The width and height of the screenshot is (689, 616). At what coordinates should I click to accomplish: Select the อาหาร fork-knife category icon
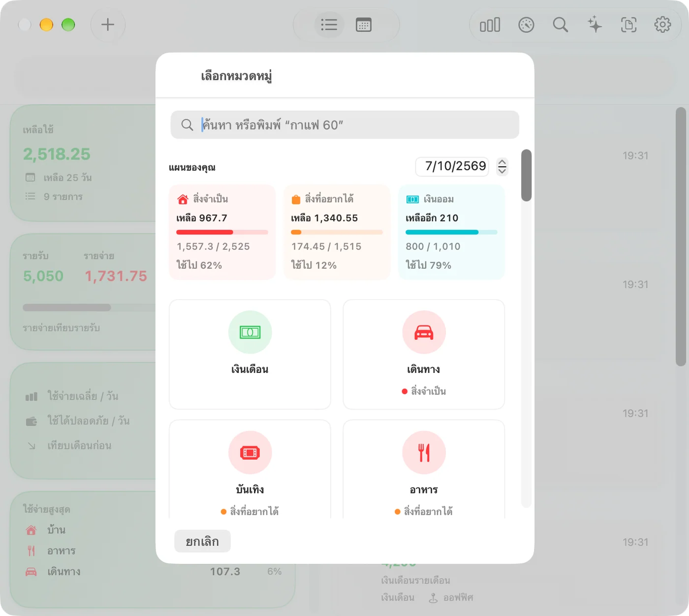pyautogui.click(x=424, y=453)
